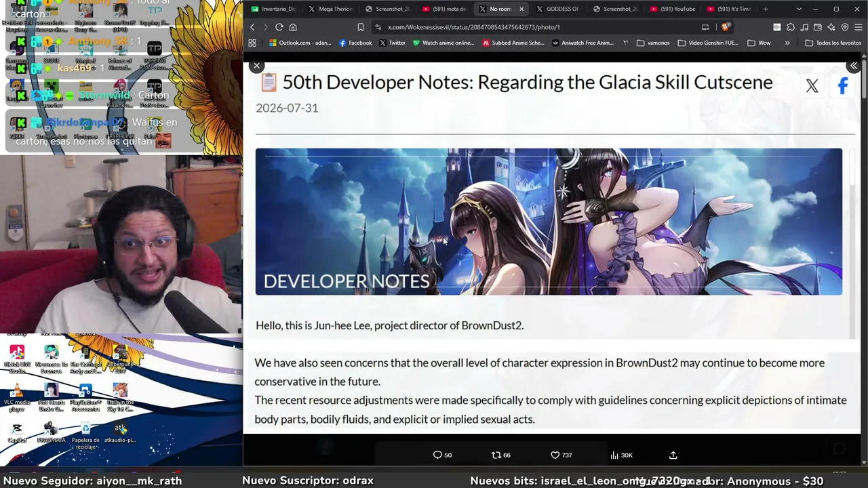The image size is (868, 488).
Task: Click the Developer Notes banner image
Action: (x=549, y=222)
